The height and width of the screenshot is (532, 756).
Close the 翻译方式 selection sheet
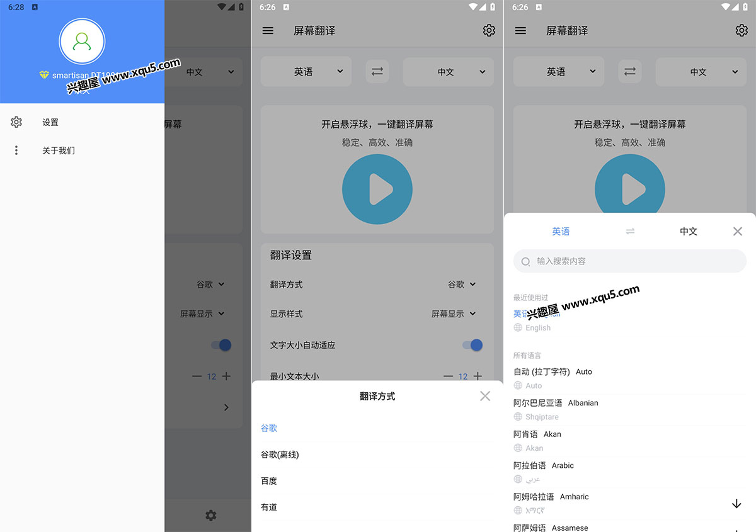click(x=484, y=396)
